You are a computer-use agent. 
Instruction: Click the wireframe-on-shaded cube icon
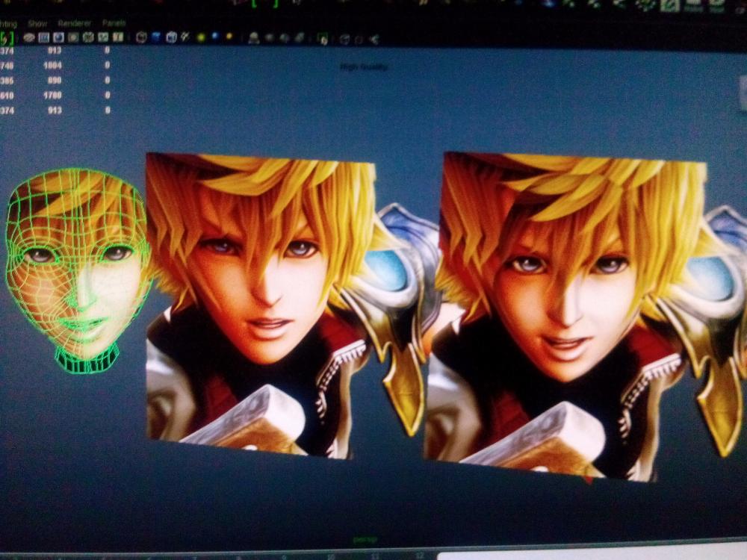[172, 37]
